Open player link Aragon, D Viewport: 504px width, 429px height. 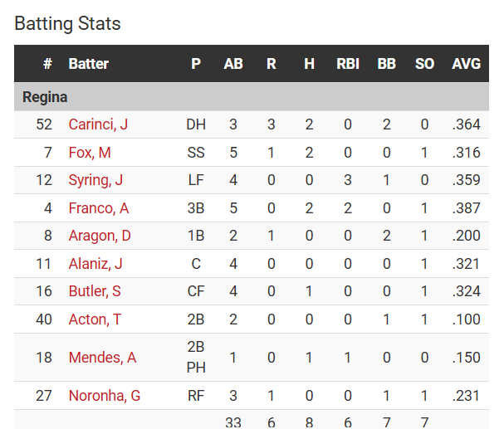coord(100,236)
